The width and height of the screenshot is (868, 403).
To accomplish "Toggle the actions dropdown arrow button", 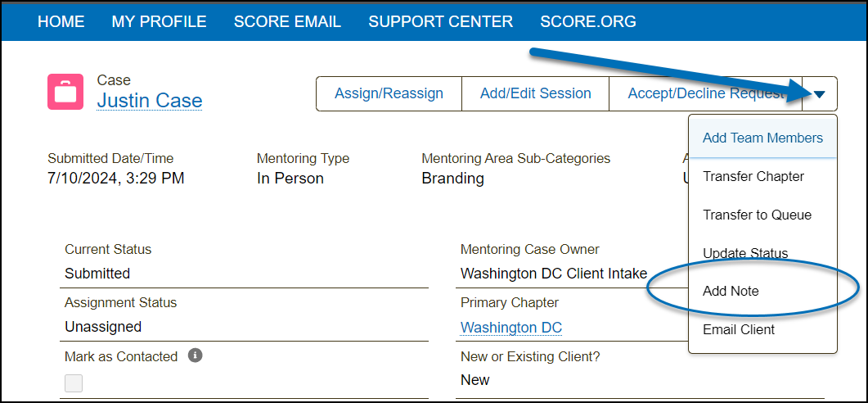I will coord(820,94).
